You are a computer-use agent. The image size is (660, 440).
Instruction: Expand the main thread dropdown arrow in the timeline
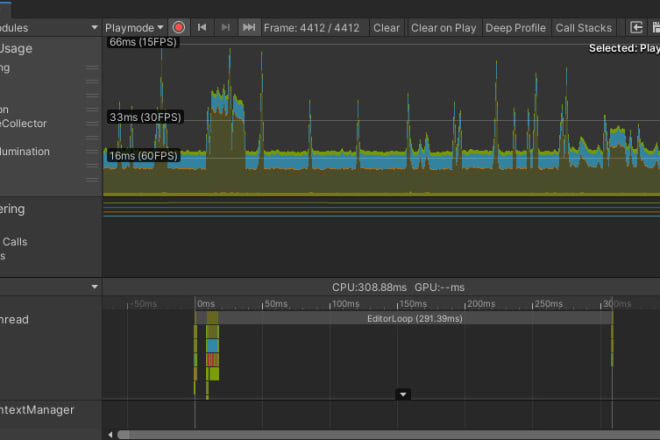point(403,395)
